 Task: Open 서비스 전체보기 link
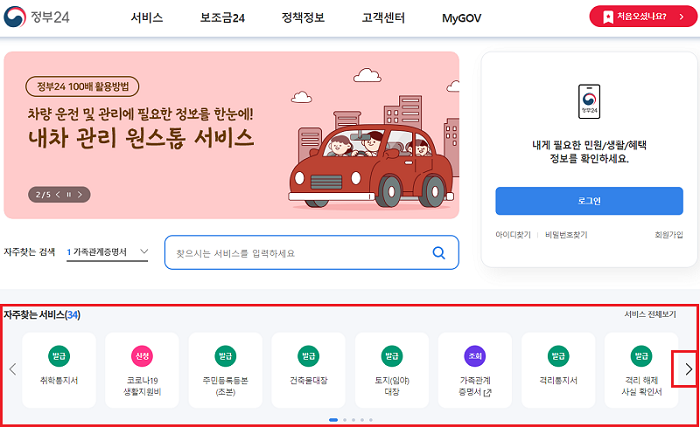pyautogui.click(x=650, y=314)
